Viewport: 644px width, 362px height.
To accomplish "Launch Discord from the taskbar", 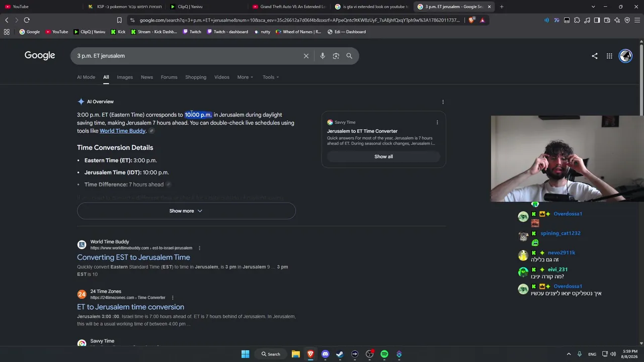I will [325, 354].
